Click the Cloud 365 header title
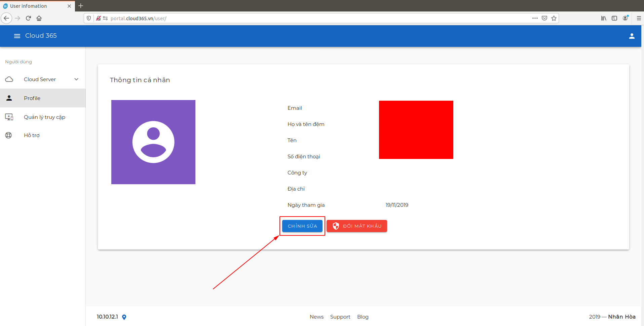644x326 pixels. pos(41,36)
